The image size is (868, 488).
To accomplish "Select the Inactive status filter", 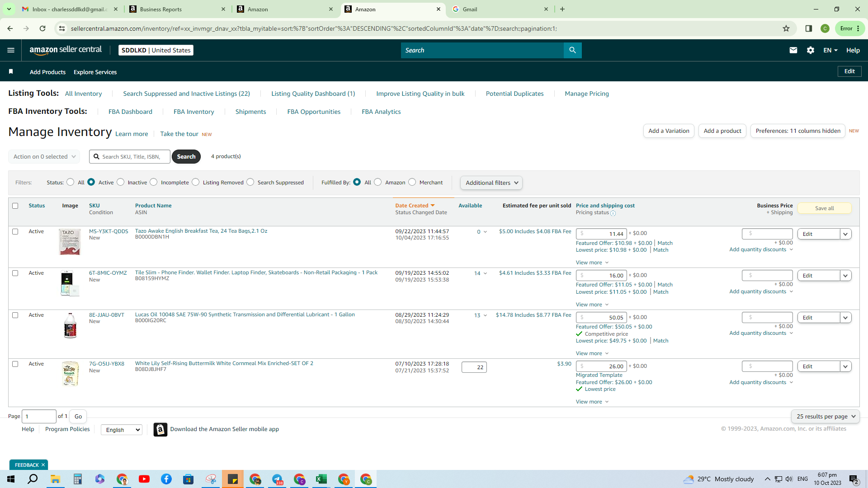I will 120,182.
